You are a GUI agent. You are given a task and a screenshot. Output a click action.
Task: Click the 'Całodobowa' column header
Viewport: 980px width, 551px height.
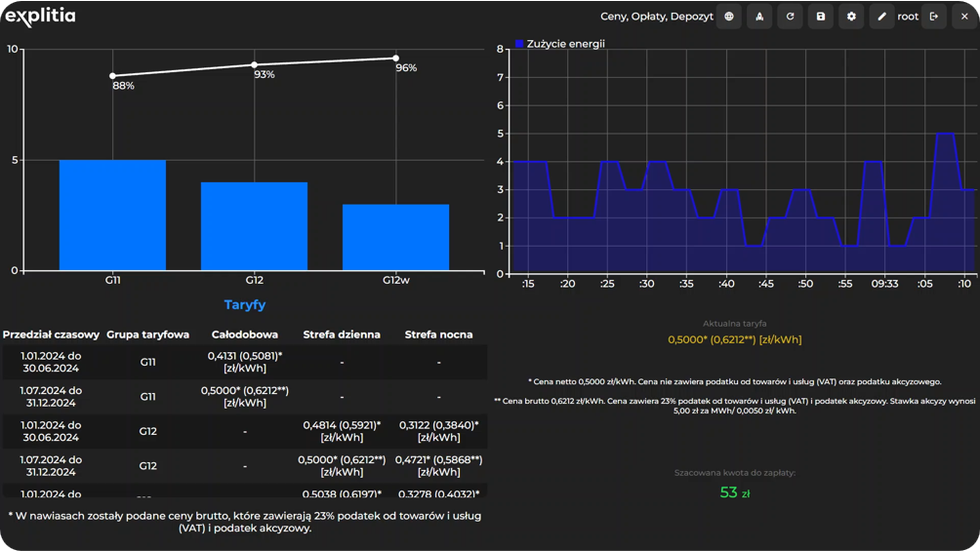(x=244, y=335)
